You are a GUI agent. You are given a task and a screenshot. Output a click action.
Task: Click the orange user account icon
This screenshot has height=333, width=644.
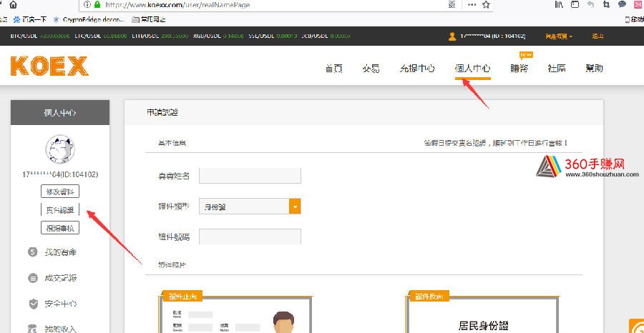452,36
